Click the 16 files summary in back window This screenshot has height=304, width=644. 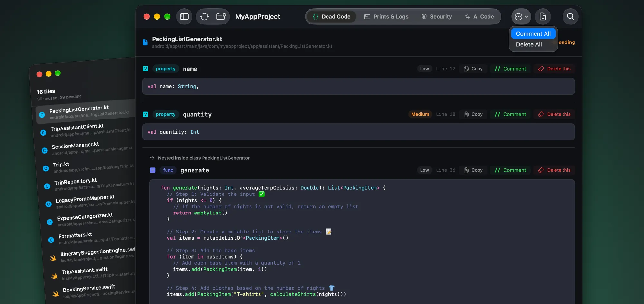pyautogui.click(x=46, y=92)
